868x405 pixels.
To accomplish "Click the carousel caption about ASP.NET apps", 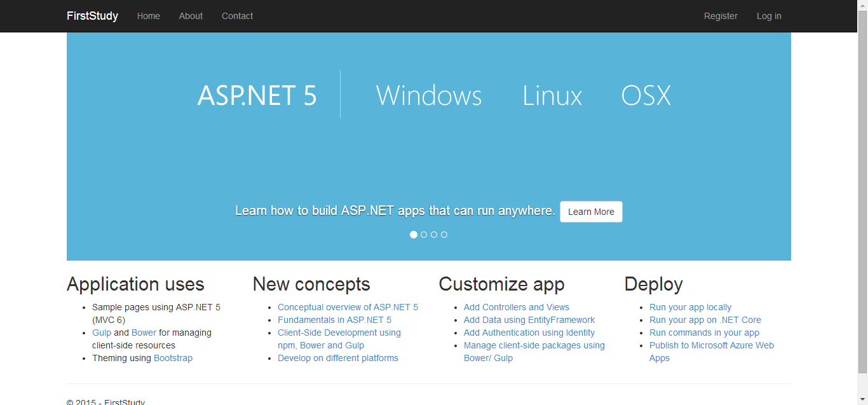I will point(395,210).
